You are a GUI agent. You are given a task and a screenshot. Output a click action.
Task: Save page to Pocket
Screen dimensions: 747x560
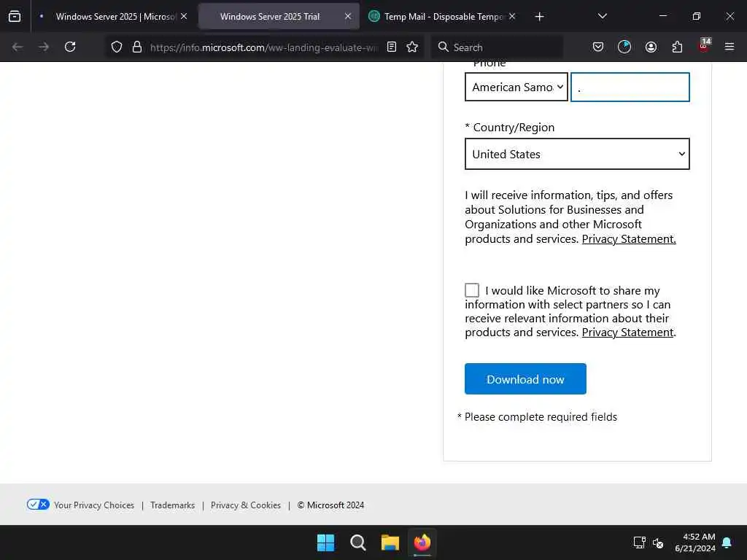coord(598,47)
